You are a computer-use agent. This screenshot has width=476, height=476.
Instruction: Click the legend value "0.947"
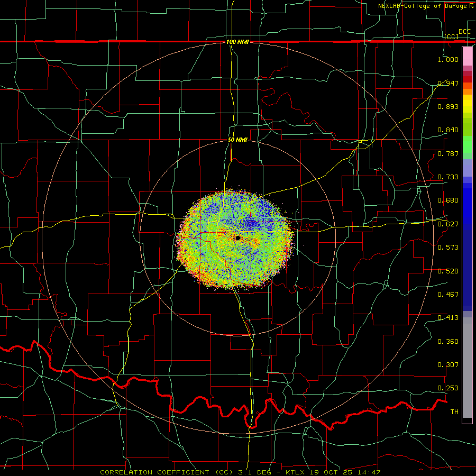pyautogui.click(x=448, y=83)
